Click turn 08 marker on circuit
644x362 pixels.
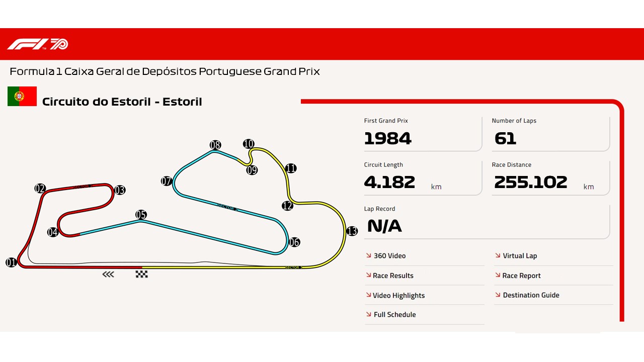pyautogui.click(x=215, y=145)
